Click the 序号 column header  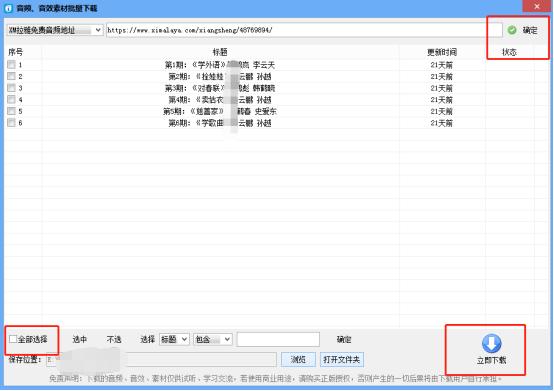(16, 52)
